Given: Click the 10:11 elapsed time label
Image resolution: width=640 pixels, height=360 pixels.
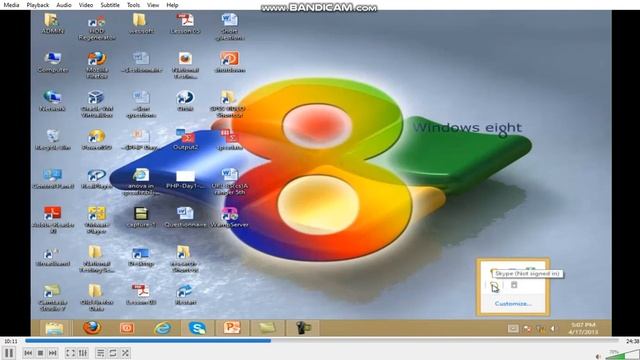Looking at the screenshot, I should point(11,341).
